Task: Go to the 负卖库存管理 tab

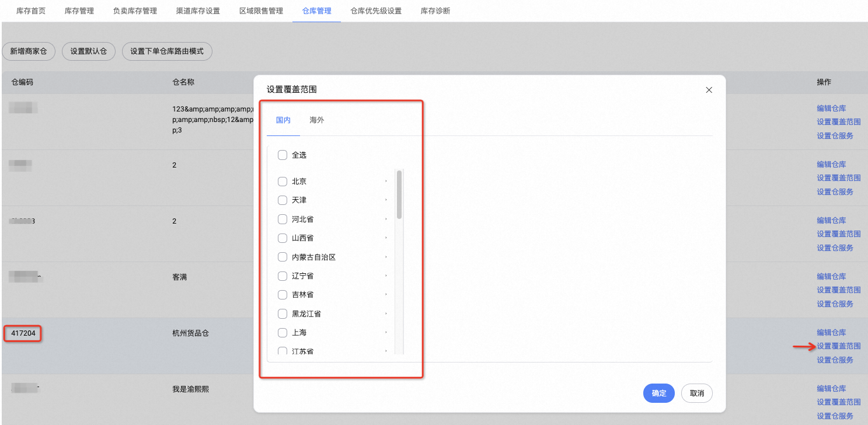Action: (x=135, y=11)
